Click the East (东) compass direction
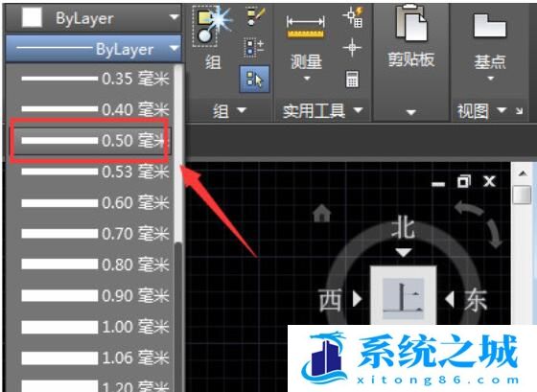This screenshot has height=392, width=537. click(476, 300)
